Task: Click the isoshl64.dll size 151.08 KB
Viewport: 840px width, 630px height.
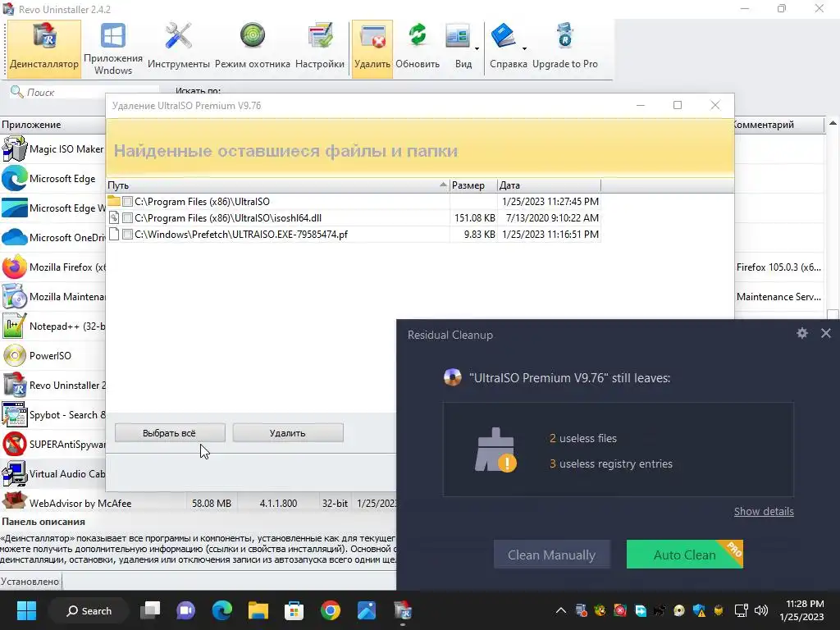Action: click(x=474, y=218)
